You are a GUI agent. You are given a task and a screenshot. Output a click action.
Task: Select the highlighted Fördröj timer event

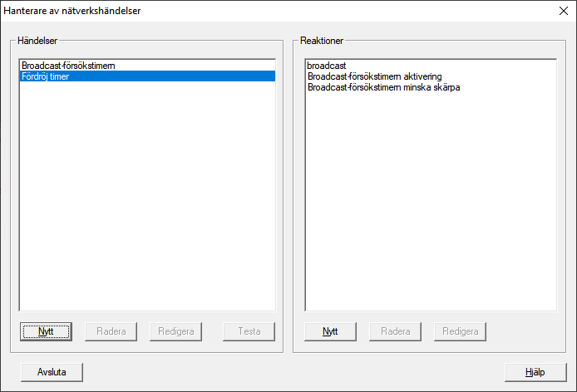point(47,76)
